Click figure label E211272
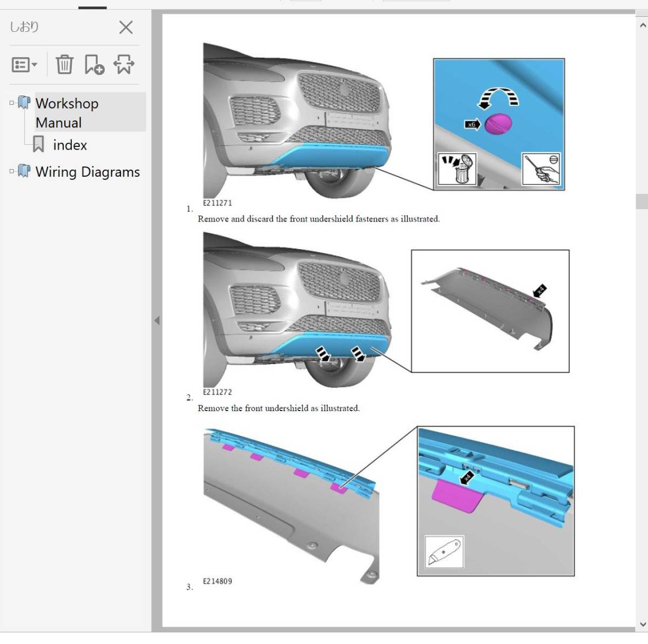 tap(218, 392)
